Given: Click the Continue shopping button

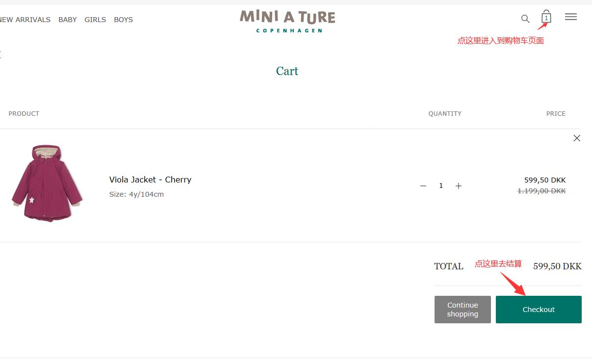Looking at the screenshot, I should (463, 310).
